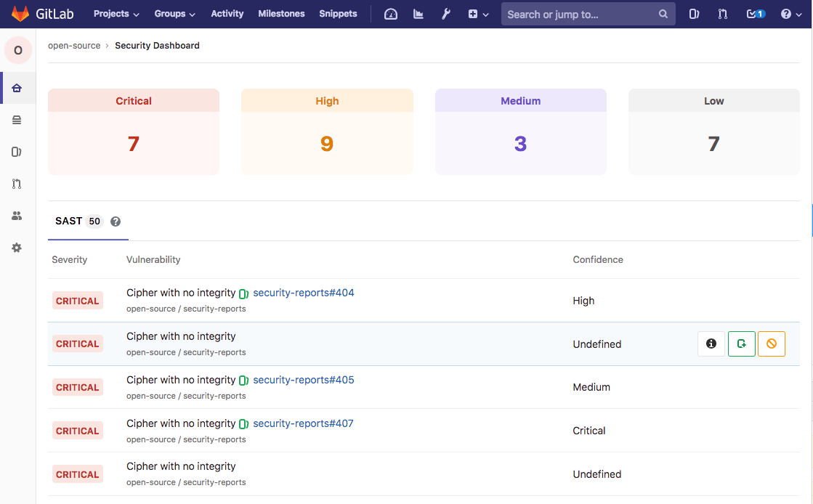Open the Milestones menu item

(x=281, y=14)
